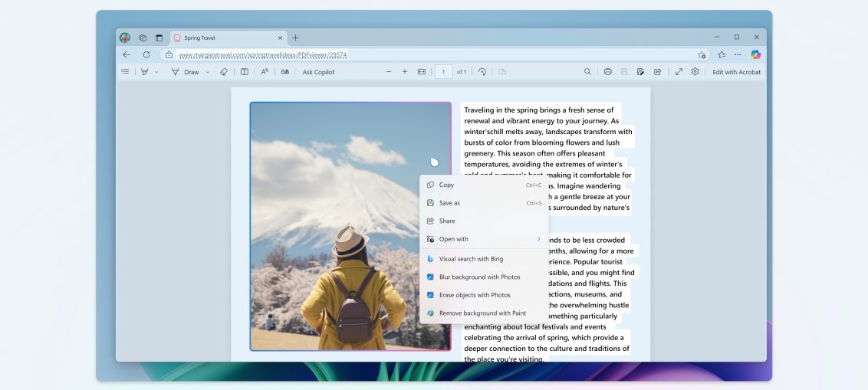Activate the Draw tool
868x390 pixels.
point(186,72)
